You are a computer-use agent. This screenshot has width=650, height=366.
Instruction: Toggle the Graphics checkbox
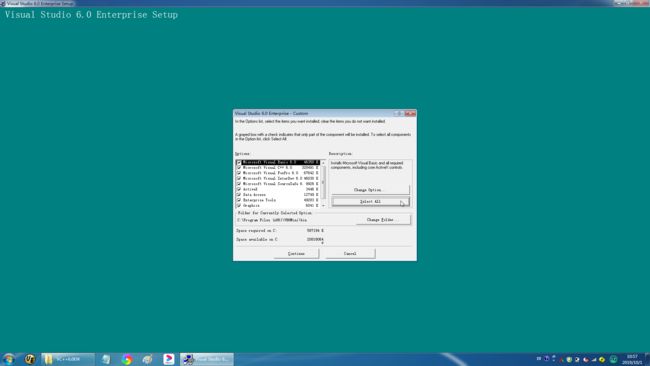point(239,206)
